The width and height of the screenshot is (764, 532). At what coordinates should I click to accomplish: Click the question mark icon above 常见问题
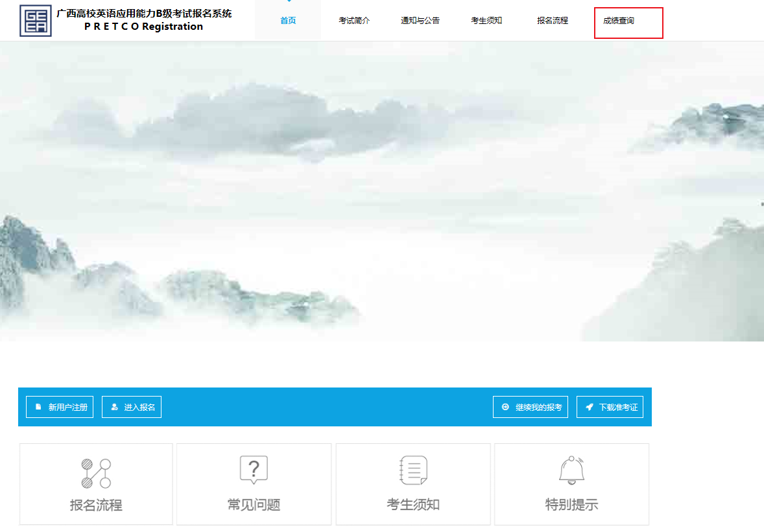[x=254, y=470]
